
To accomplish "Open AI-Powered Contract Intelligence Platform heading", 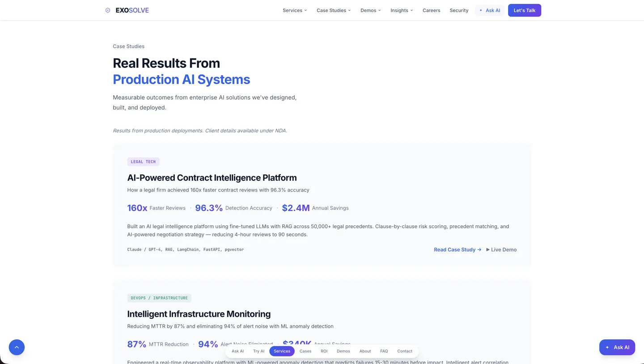I will tap(212, 178).
